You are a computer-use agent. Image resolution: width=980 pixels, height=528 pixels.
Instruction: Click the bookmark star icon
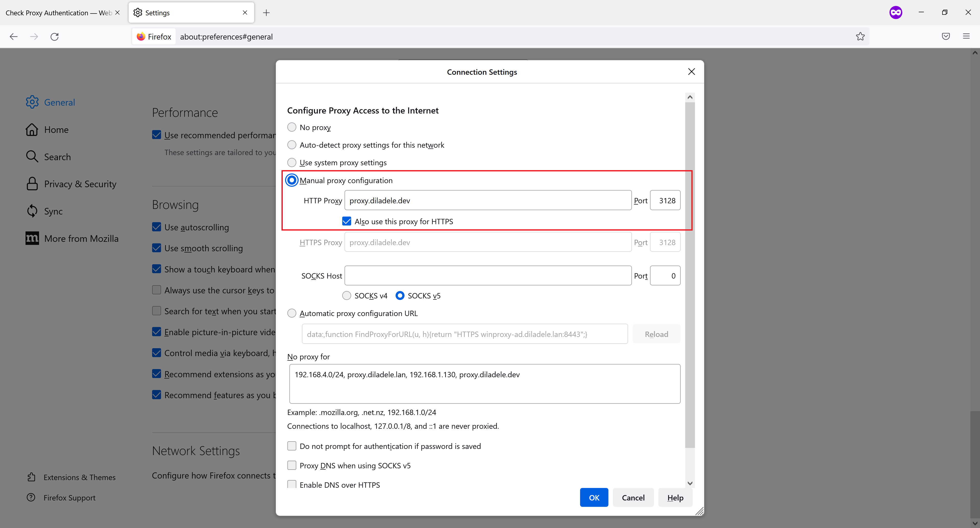[860, 36]
